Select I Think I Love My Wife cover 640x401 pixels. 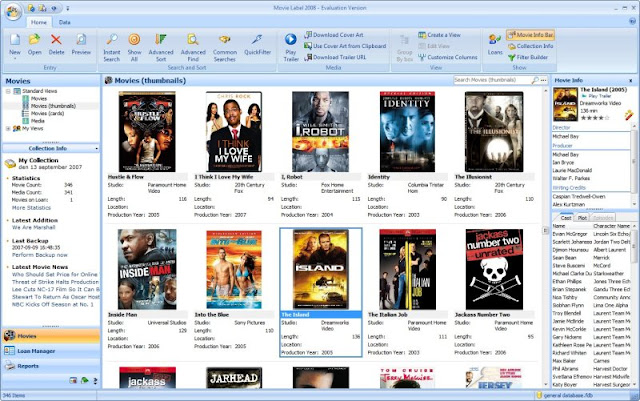[x=233, y=131]
